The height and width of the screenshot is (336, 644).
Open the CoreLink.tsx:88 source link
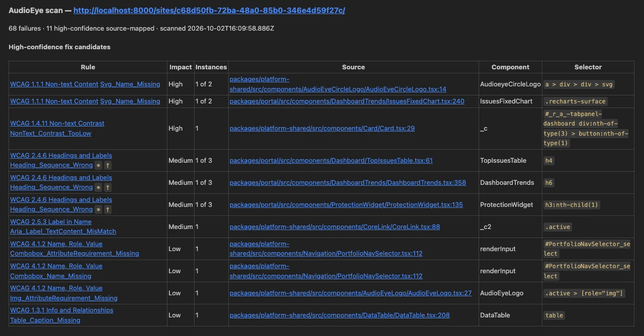(x=335, y=227)
